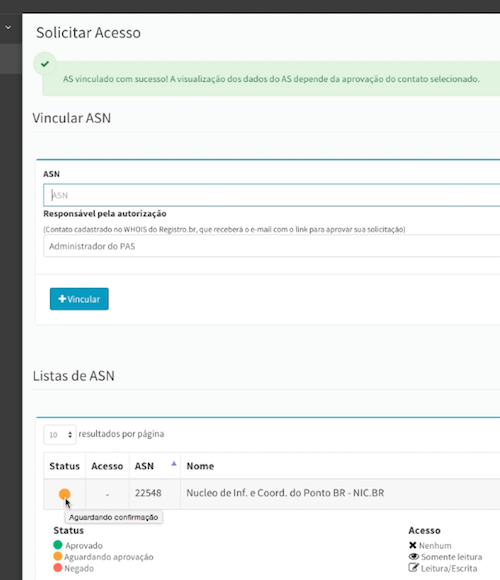Select the Nucleo de Inf. NIC.BR row

click(271, 494)
